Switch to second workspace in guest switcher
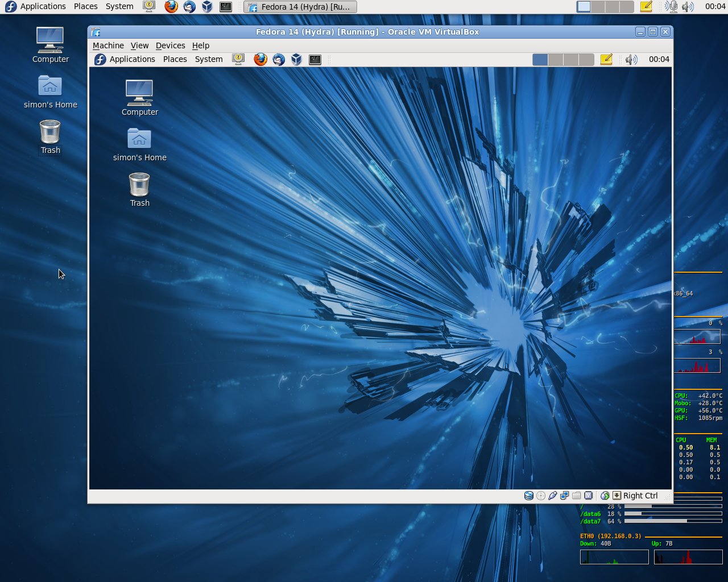 [x=556, y=59]
